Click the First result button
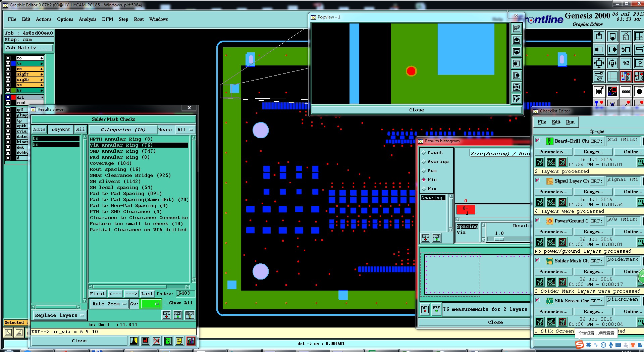Viewport: 644px width, 352px height. point(97,294)
